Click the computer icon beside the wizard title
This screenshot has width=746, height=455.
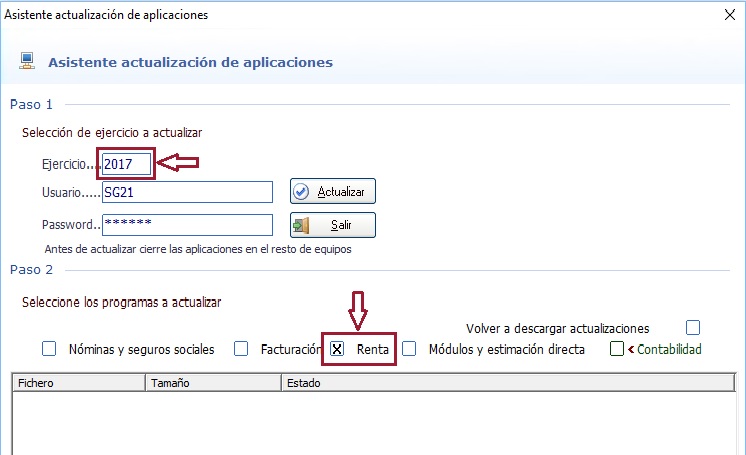(27, 61)
